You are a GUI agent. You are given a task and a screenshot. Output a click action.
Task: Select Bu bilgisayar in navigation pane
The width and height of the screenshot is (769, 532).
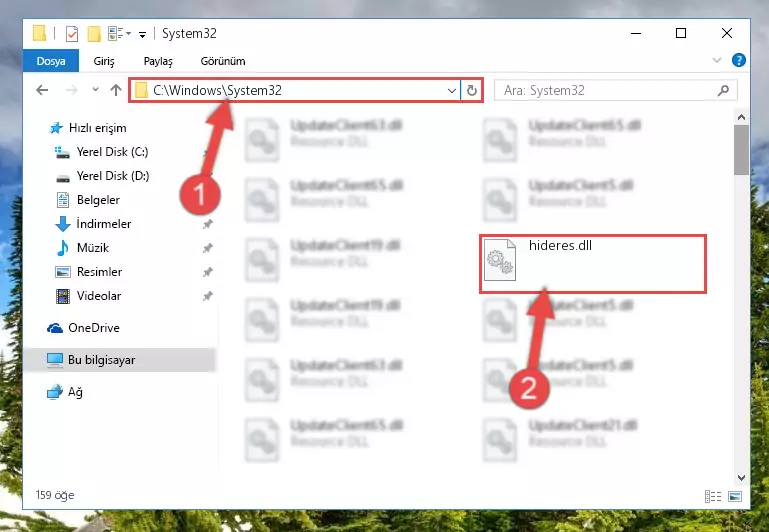tap(102, 360)
